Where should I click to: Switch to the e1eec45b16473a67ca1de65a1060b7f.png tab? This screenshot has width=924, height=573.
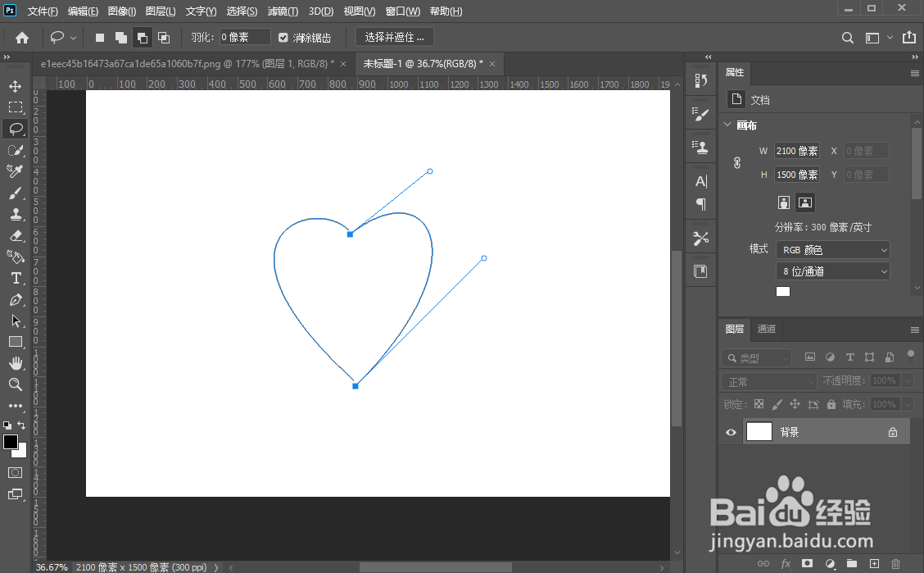(x=188, y=64)
